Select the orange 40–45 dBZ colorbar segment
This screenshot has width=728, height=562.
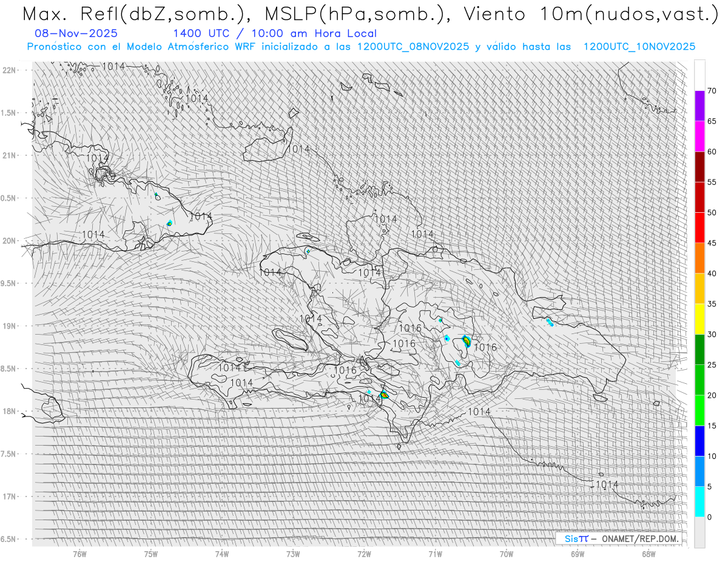(699, 258)
